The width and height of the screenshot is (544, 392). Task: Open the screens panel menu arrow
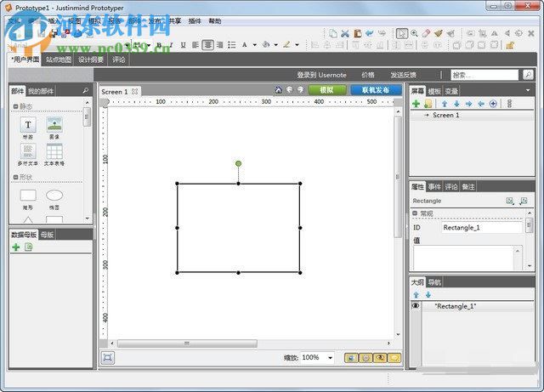(x=528, y=91)
